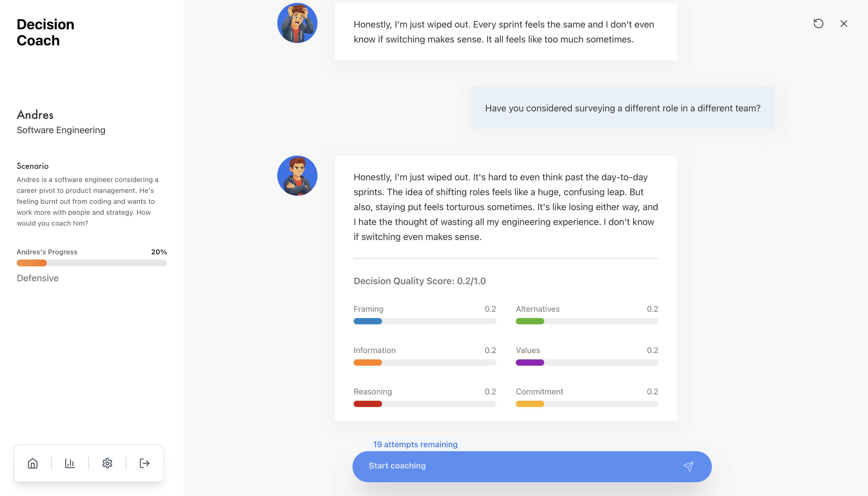Click the logout icon in the sidebar

click(x=144, y=463)
